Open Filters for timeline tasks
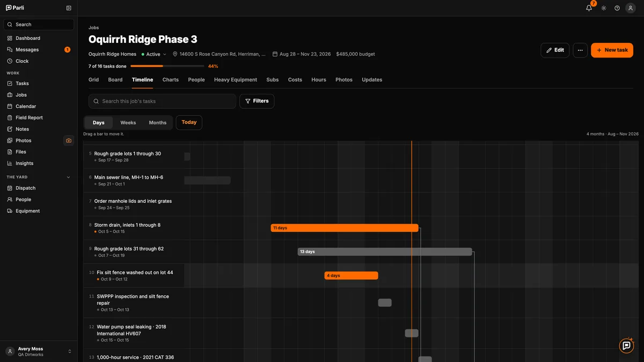This screenshot has height=362, width=644. (x=257, y=101)
